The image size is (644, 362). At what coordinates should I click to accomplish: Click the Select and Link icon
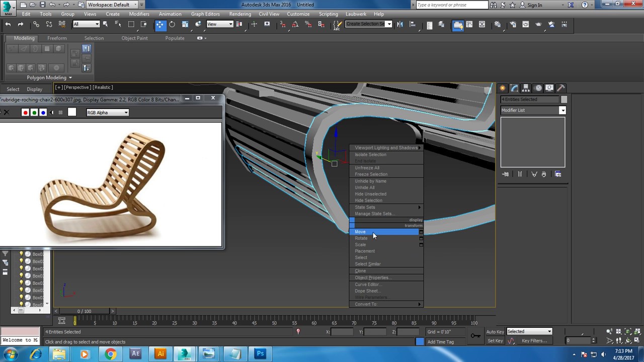tap(36, 25)
